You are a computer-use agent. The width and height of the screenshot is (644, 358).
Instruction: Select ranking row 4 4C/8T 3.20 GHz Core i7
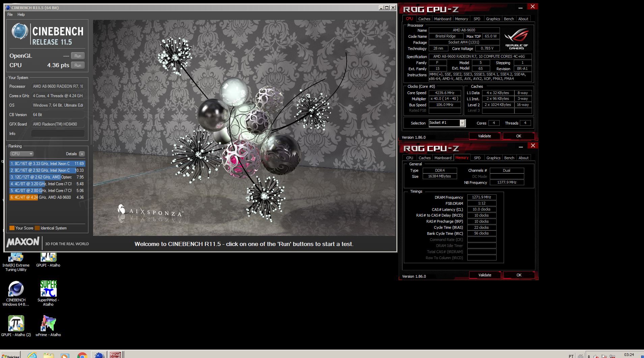click(47, 184)
